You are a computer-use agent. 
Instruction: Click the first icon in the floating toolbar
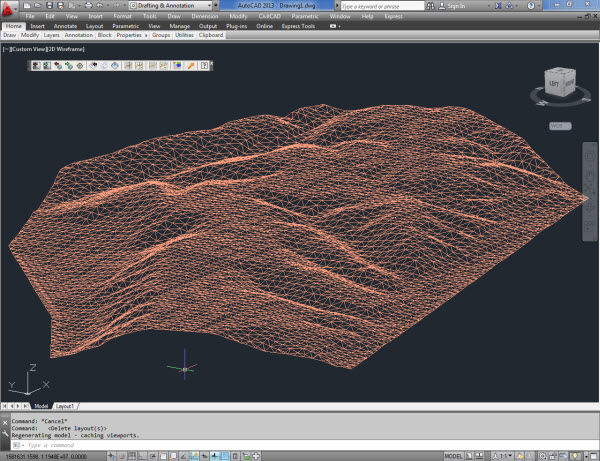[x=35, y=66]
